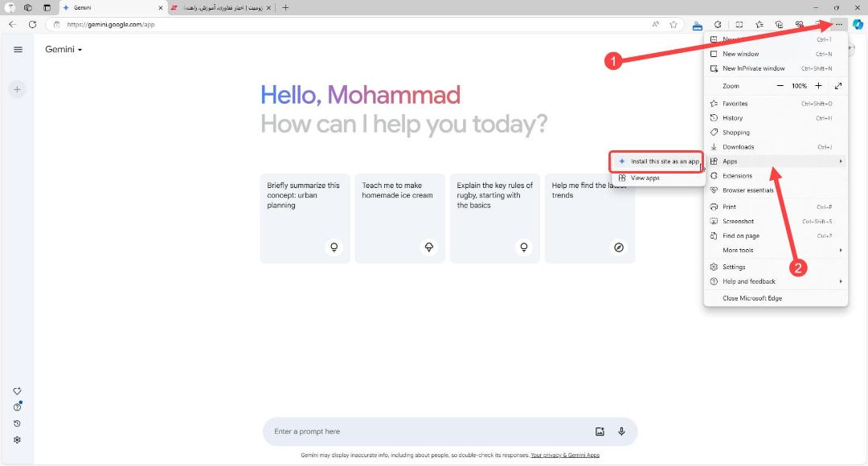Image resolution: width=868 pixels, height=466 pixels.
Task: Decrease zoom with the minus button
Action: [780, 86]
